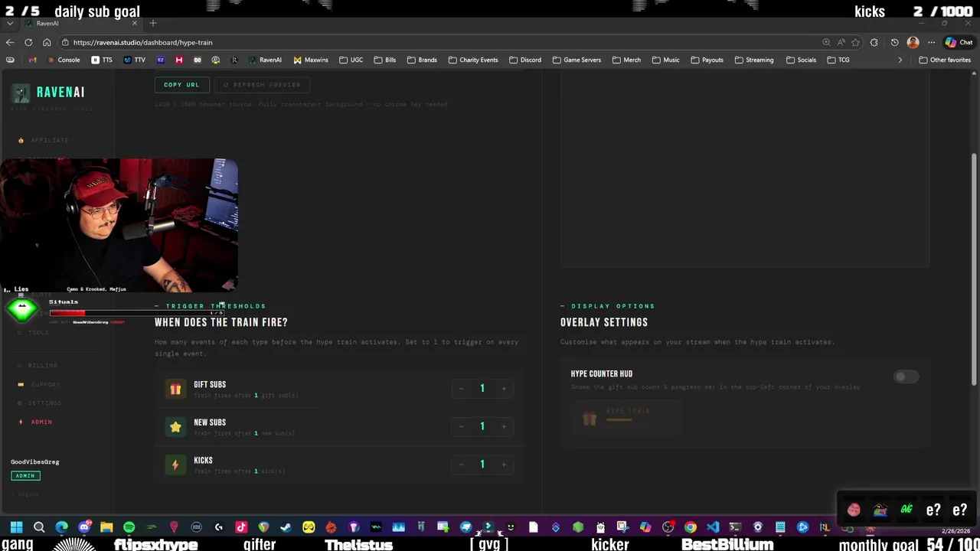Open the RavenAI bookmark
Screen dimensions: 980x551
coord(265,60)
